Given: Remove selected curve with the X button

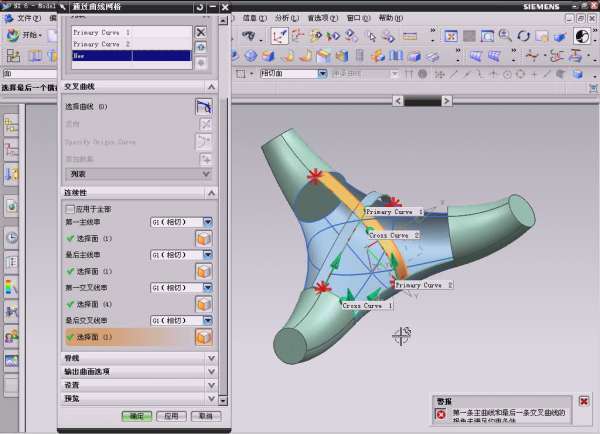Looking at the screenshot, I should [201, 32].
